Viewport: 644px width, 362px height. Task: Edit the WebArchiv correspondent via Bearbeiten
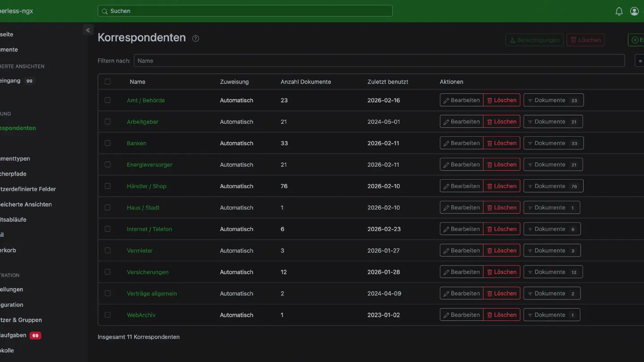pos(462,315)
